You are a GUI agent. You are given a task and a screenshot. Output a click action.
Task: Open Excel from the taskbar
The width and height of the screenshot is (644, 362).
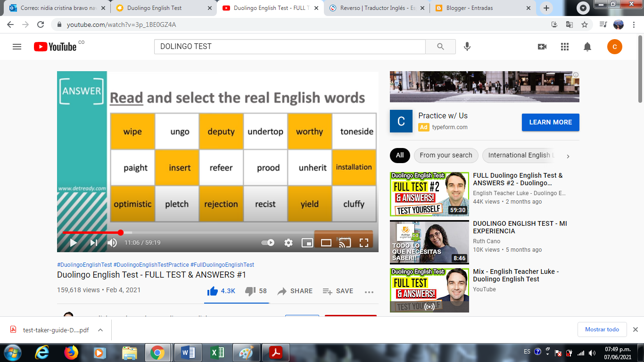pyautogui.click(x=217, y=353)
